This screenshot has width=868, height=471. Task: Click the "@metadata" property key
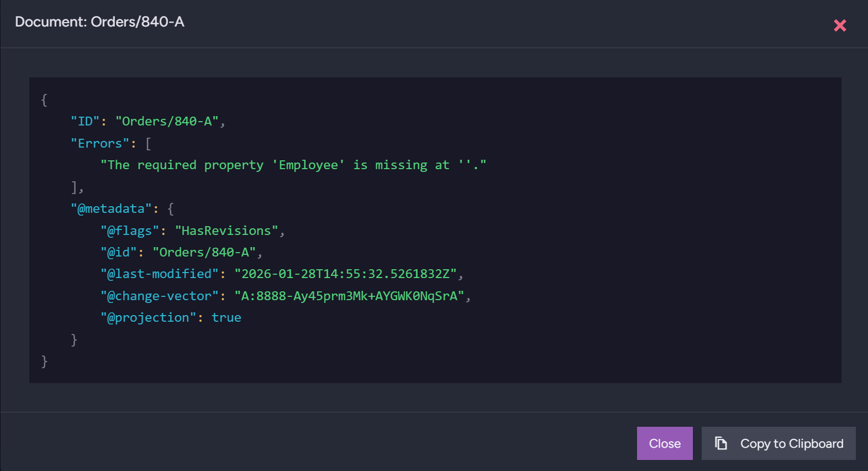point(111,209)
